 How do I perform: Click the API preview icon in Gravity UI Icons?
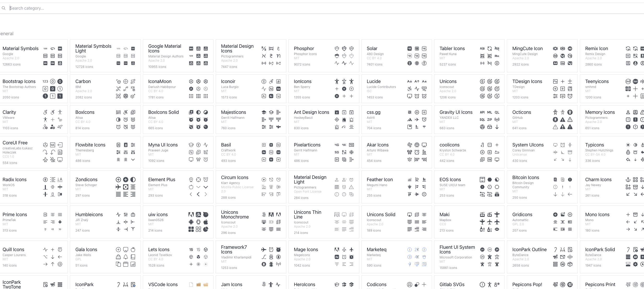(x=482, y=112)
